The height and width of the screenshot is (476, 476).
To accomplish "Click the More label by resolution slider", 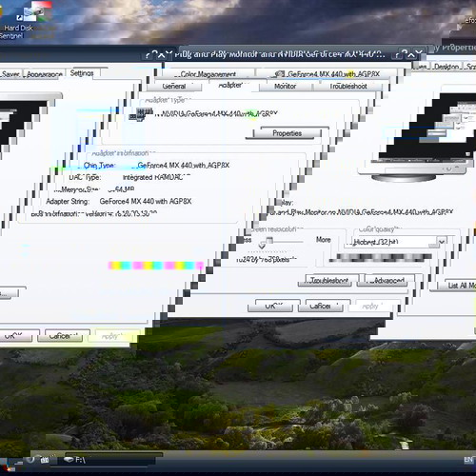I will point(324,240).
